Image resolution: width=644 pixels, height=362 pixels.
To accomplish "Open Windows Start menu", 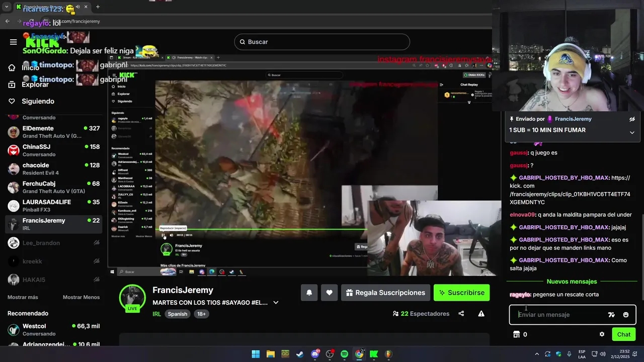I will [256, 354].
